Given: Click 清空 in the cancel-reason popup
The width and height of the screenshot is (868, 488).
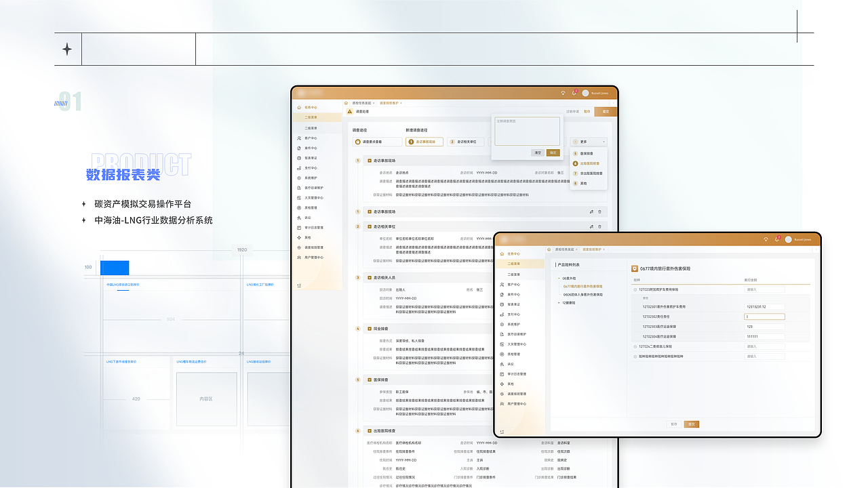Looking at the screenshot, I should (x=538, y=152).
